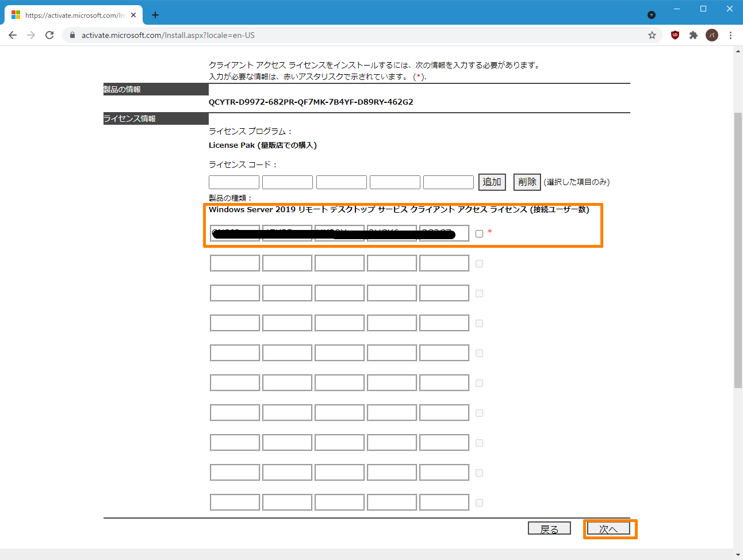The width and height of the screenshot is (743, 560).
Task: Click the ライセンス情報 section header
Action: coord(156,118)
